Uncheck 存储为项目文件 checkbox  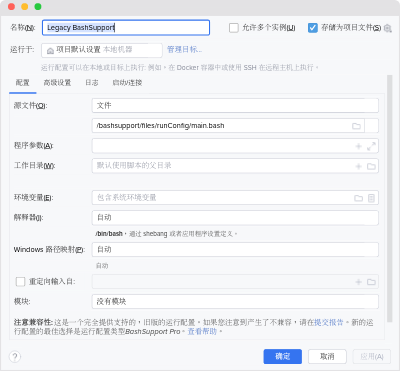click(313, 28)
